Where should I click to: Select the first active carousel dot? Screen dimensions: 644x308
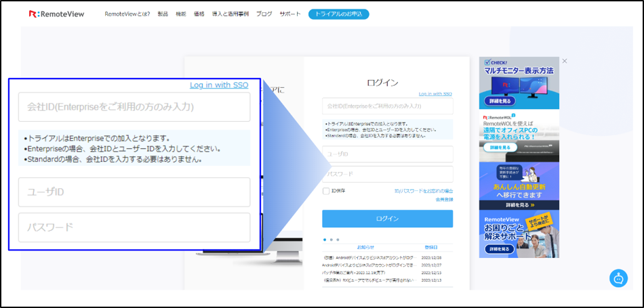tap(325, 239)
